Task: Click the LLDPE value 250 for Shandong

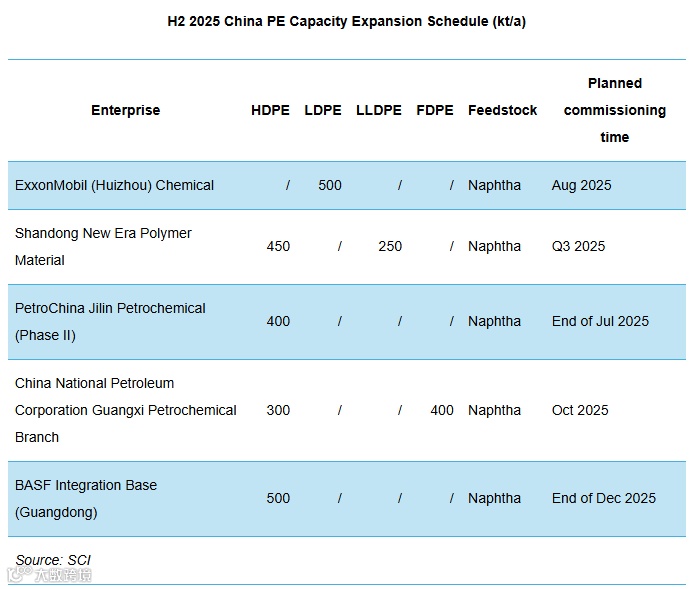Action: click(x=390, y=246)
